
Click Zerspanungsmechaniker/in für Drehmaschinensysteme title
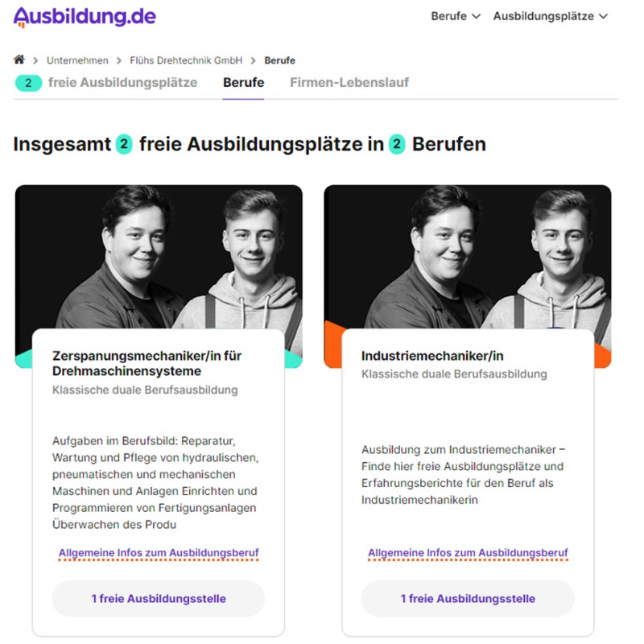(147, 364)
